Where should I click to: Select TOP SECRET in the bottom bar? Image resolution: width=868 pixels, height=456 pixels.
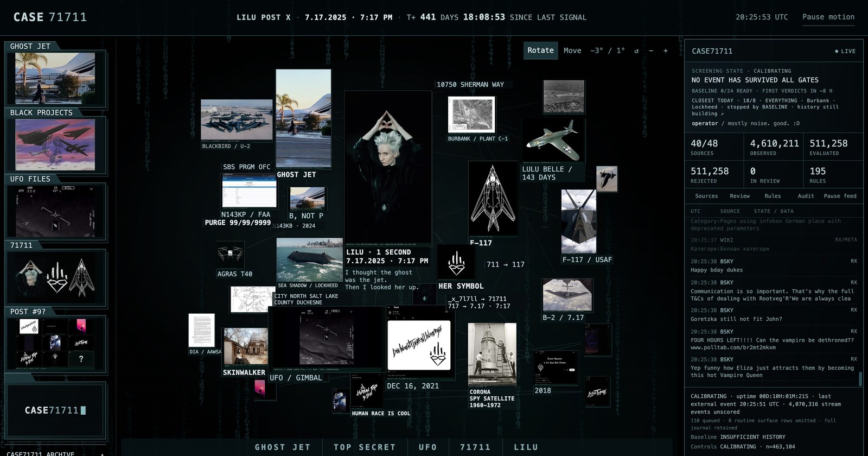[x=365, y=447]
